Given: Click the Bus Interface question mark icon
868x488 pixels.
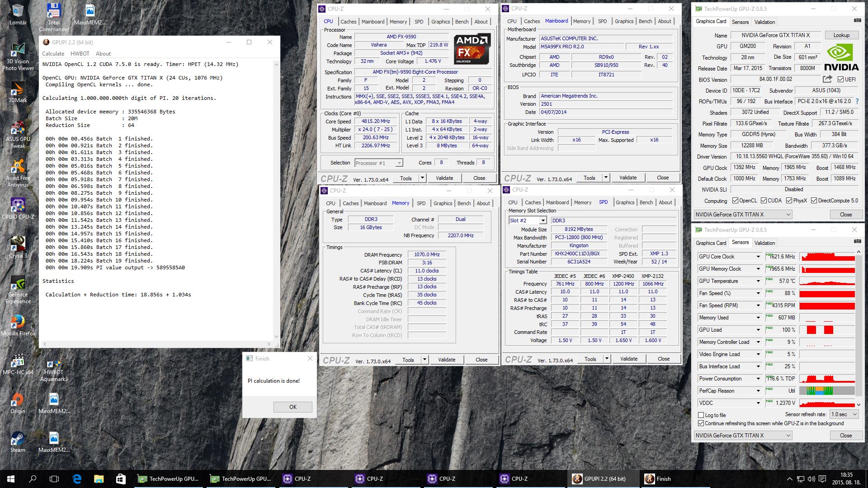Looking at the screenshot, I should pyautogui.click(x=857, y=101).
